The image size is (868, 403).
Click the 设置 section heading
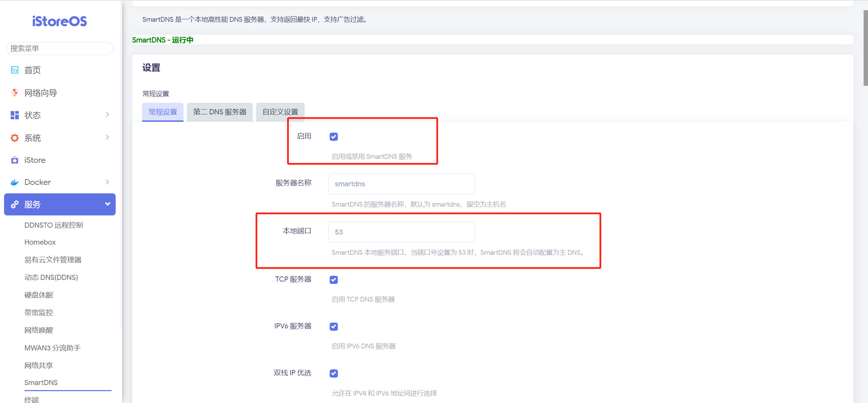click(151, 68)
